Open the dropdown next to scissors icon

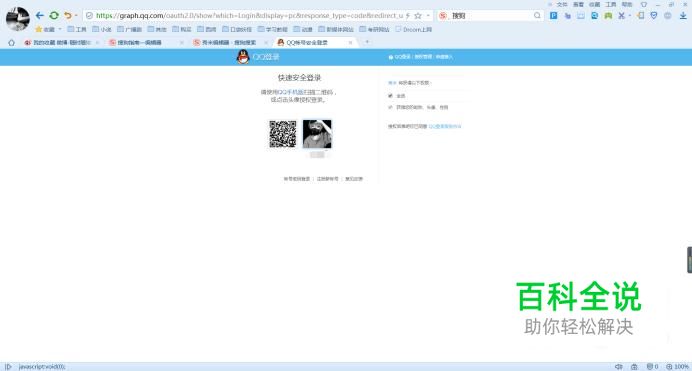pyautogui.click(x=629, y=15)
